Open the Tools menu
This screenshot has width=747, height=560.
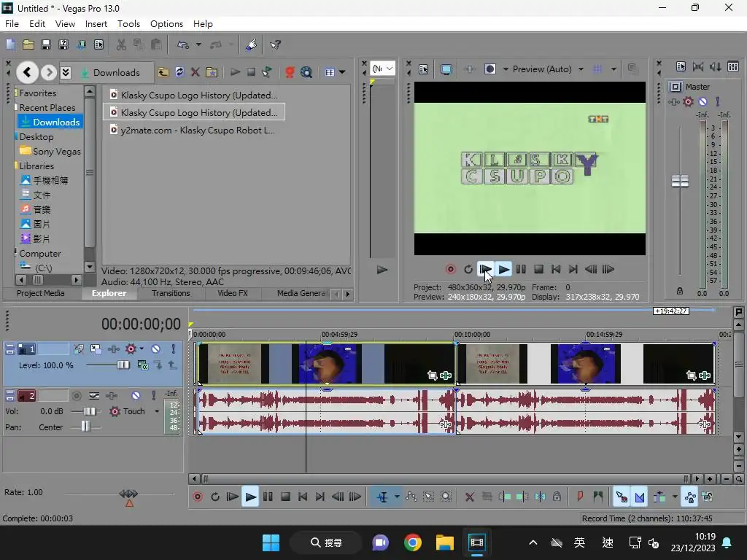(128, 24)
